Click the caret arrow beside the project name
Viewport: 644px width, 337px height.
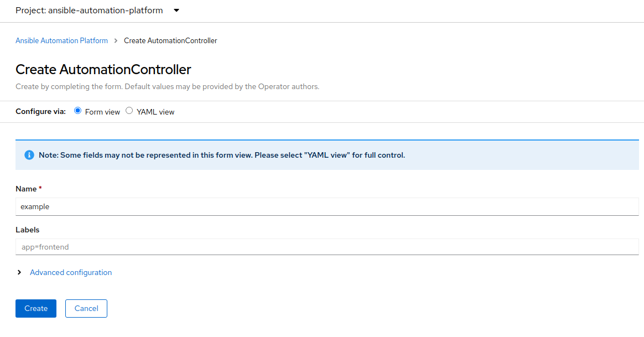pos(176,11)
